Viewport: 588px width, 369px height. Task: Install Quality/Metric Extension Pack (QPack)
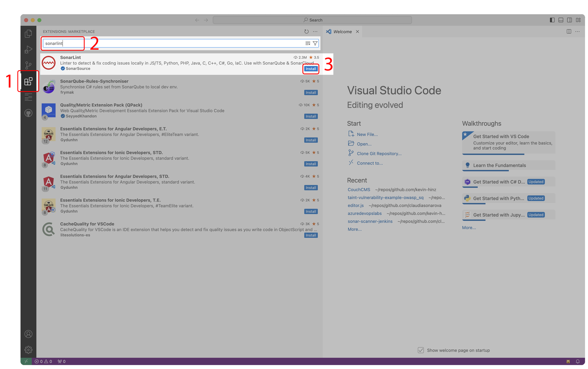[311, 116]
